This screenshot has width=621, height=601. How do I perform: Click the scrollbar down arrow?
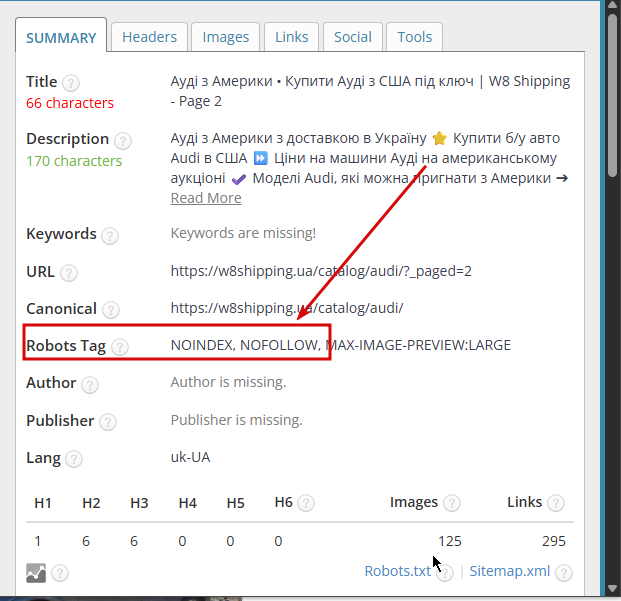click(x=613, y=589)
